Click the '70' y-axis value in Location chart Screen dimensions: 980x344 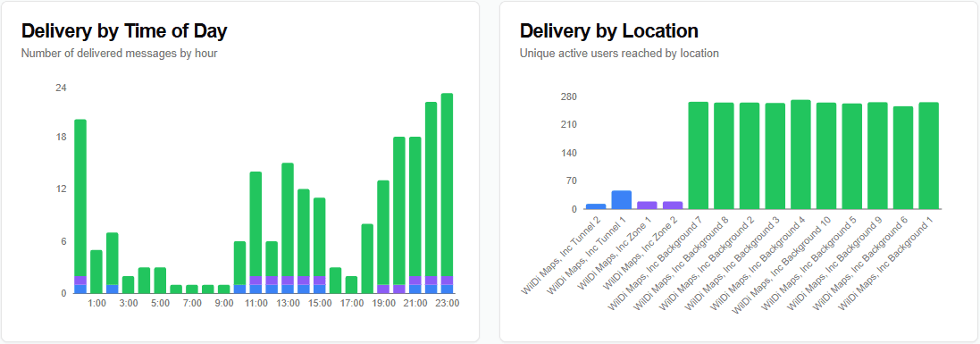click(571, 180)
